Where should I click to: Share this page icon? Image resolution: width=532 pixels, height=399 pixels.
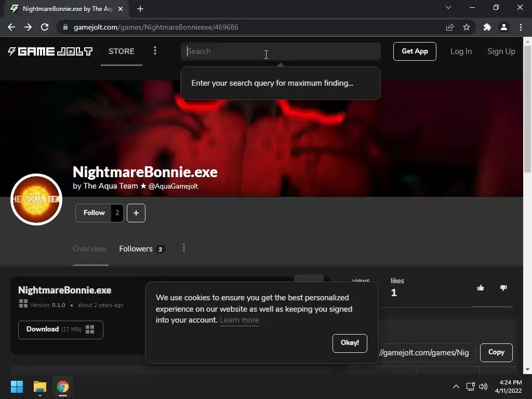tap(450, 27)
